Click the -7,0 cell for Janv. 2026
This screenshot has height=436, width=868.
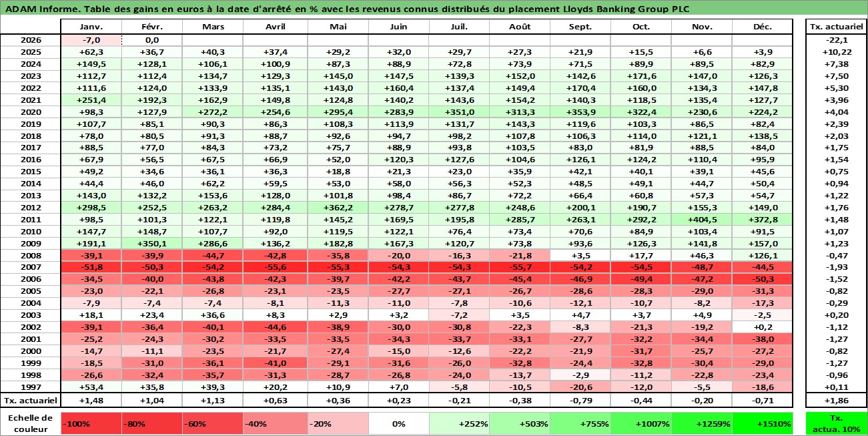point(91,40)
